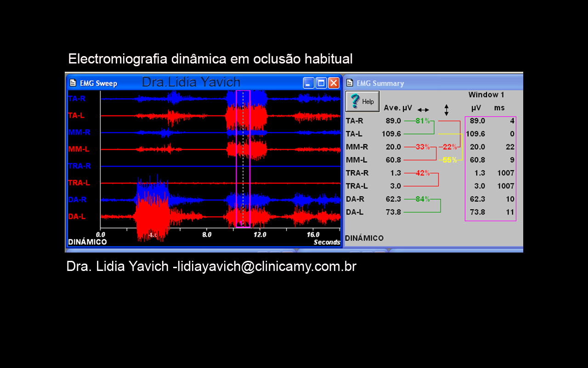Minimize the EMG Sweep window
The width and height of the screenshot is (588, 368).
point(309,83)
